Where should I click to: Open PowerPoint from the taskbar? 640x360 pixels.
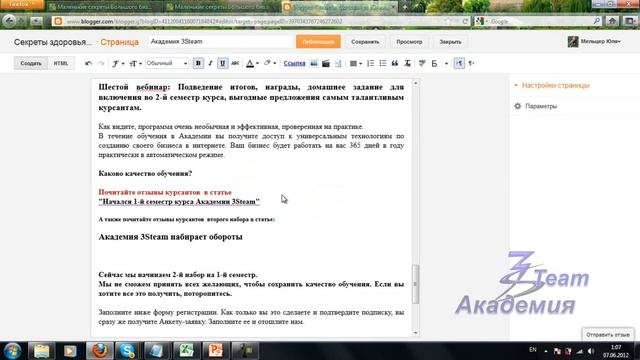click(x=216, y=351)
